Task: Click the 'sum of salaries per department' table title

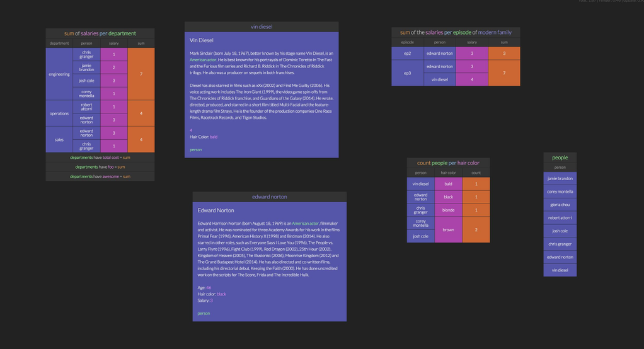Action: [x=100, y=33]
